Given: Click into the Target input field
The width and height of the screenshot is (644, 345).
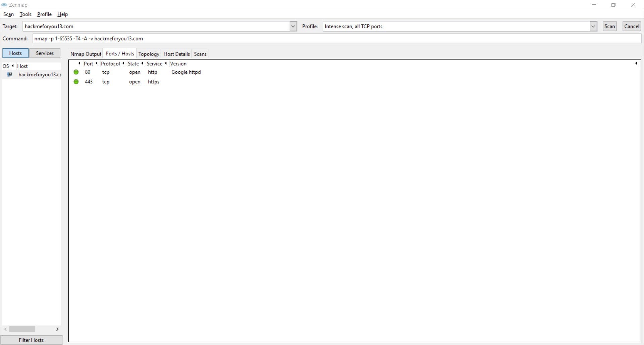Looking at the screenshot, I should coord(156,26).
